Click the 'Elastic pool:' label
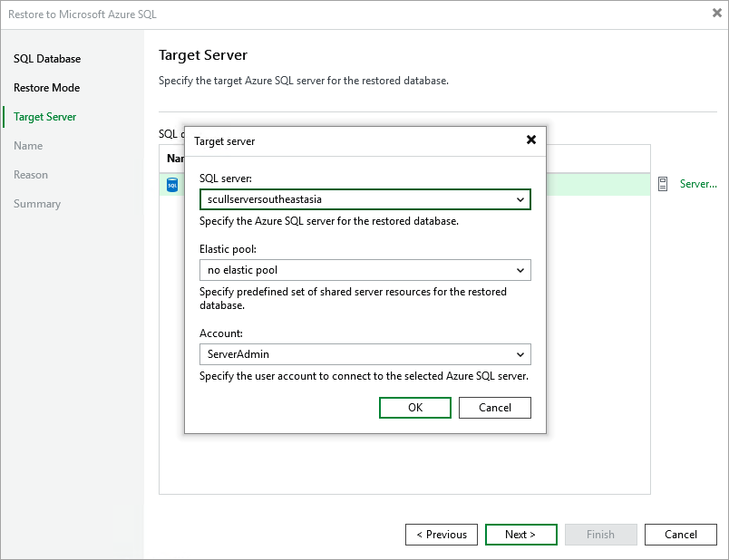The image size is (729, 560). (228, 249)
